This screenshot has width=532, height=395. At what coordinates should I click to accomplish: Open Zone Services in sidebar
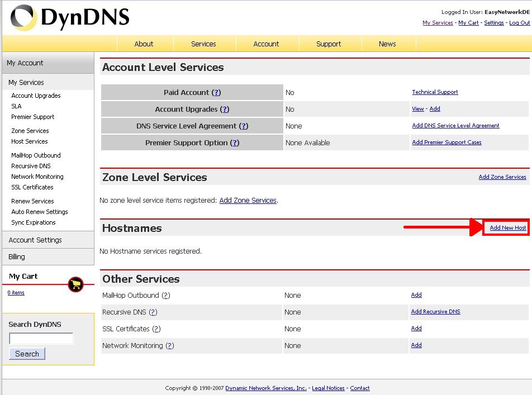tap(30, 131)
